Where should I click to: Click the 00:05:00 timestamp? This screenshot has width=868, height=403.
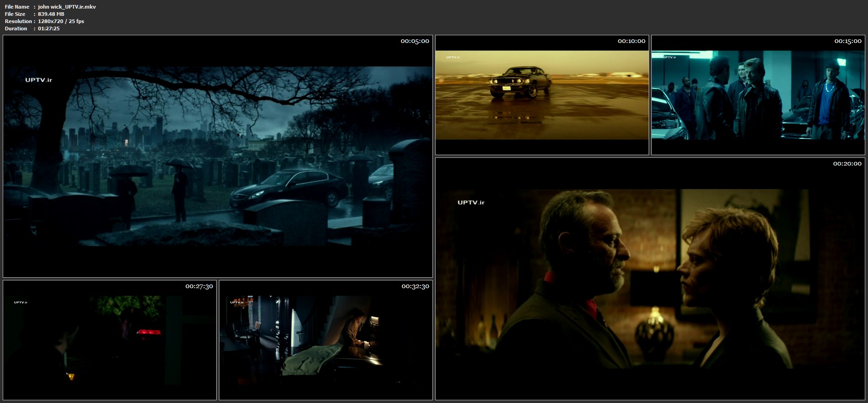point(415,41)
